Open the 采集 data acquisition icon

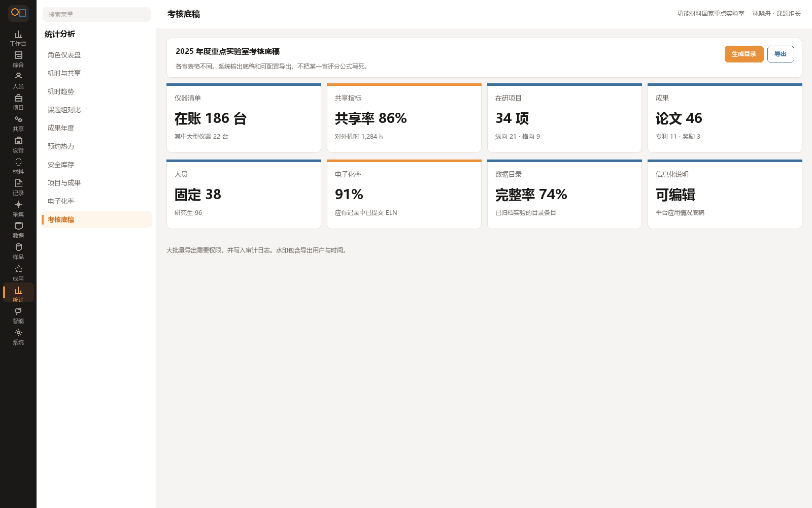(x=18, y=209)
